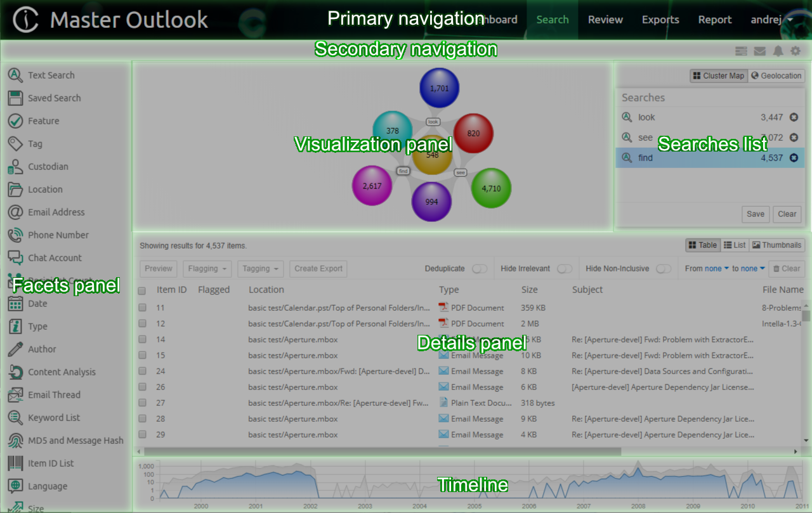
Task: Open the settings gear icon
Action: 796,51
